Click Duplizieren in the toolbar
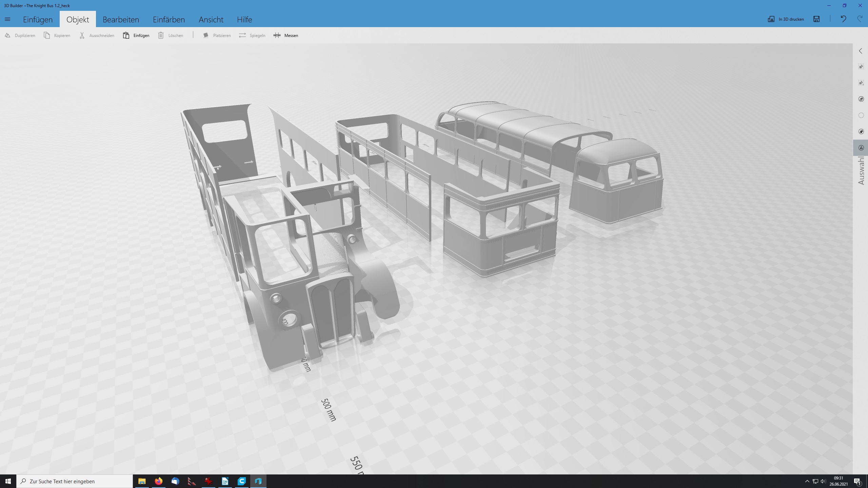 20,35
